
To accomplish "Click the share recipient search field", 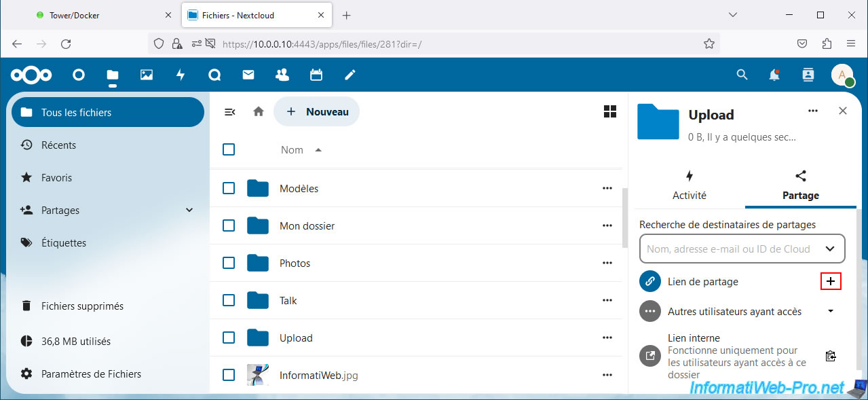I will pos(728,249).
